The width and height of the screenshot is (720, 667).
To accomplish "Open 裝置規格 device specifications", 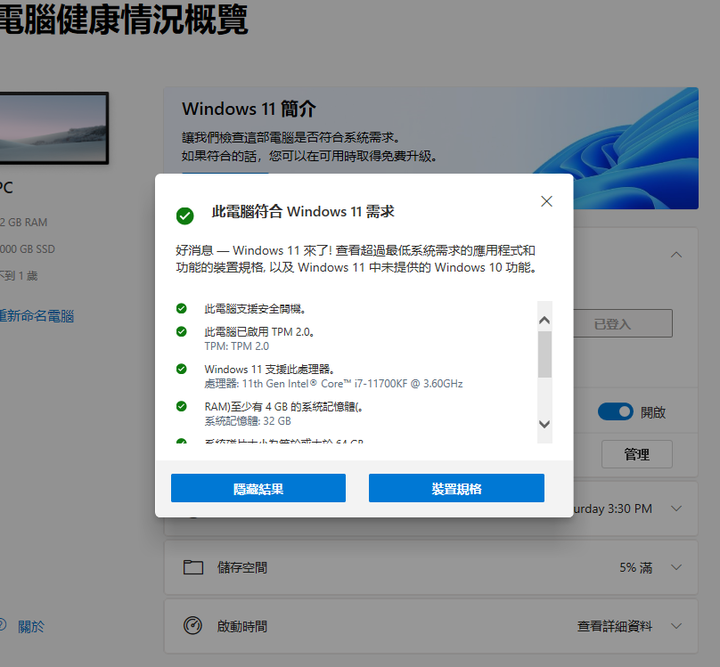I will 456,488.
